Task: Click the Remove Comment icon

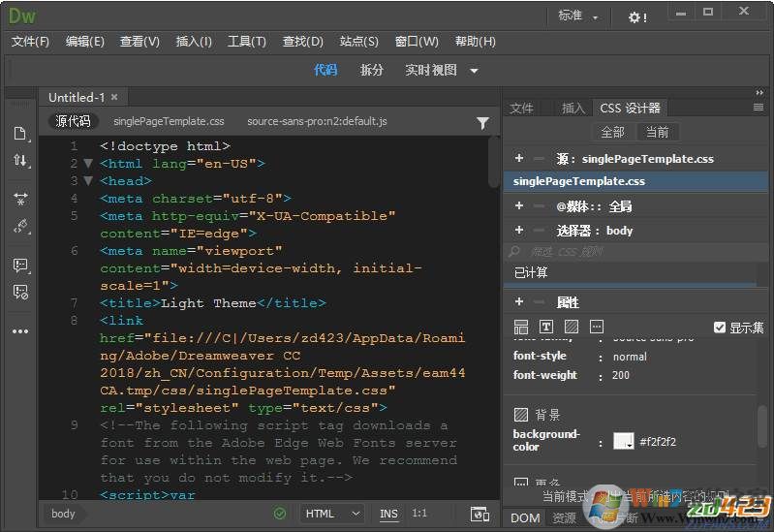Action: pos(20,291)
